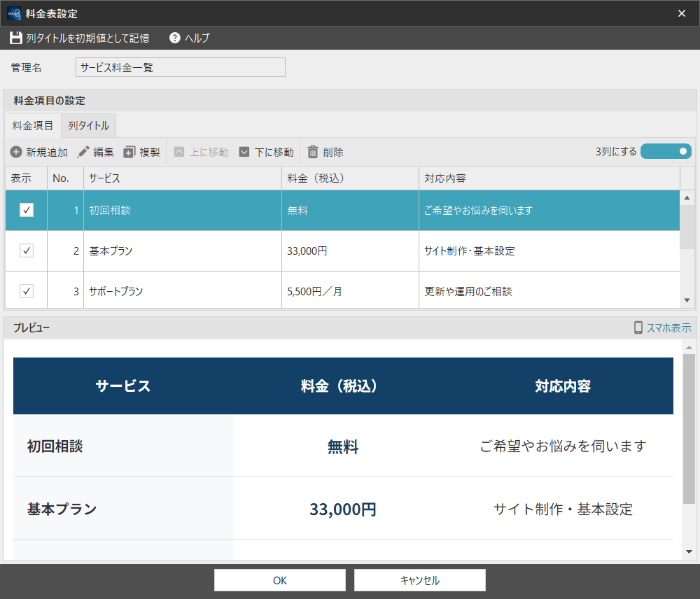Viewport: 700px width, 599px height.
Task: Click the item list scrollbar thumb
Action: coord(687,227)
